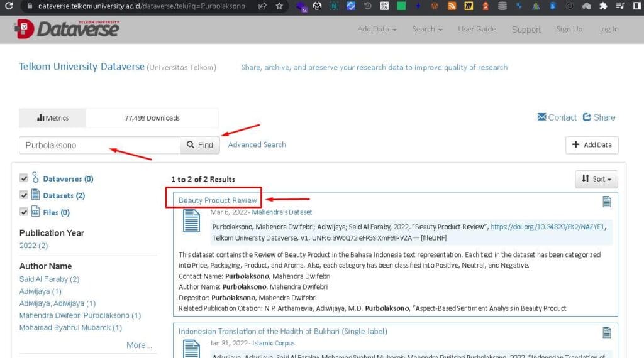Viewport: 644px width, 358px height.
Task: Click the Contact link
Action: tap(557, 117)
